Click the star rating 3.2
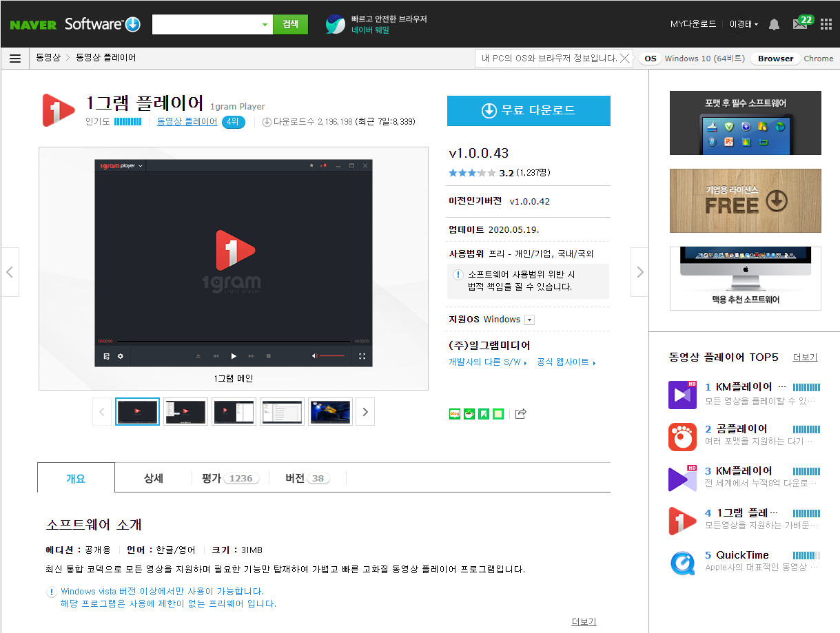The image size is (840, 633). pos(472,173)
